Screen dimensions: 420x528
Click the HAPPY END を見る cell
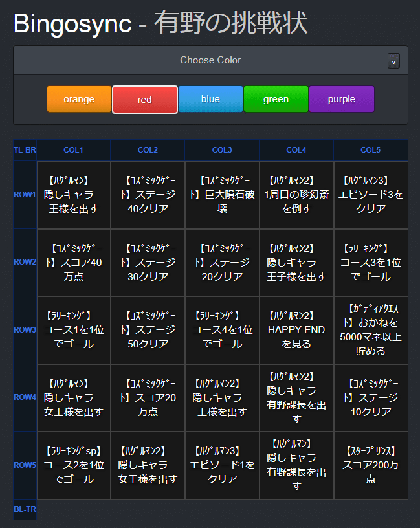pyautogui.click(x=296, y=329)
